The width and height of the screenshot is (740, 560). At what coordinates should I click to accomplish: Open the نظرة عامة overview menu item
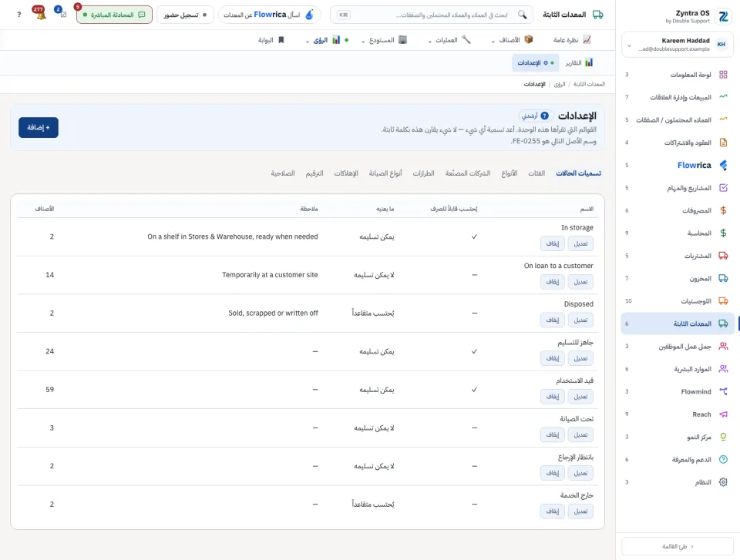[x=571, y=40]
